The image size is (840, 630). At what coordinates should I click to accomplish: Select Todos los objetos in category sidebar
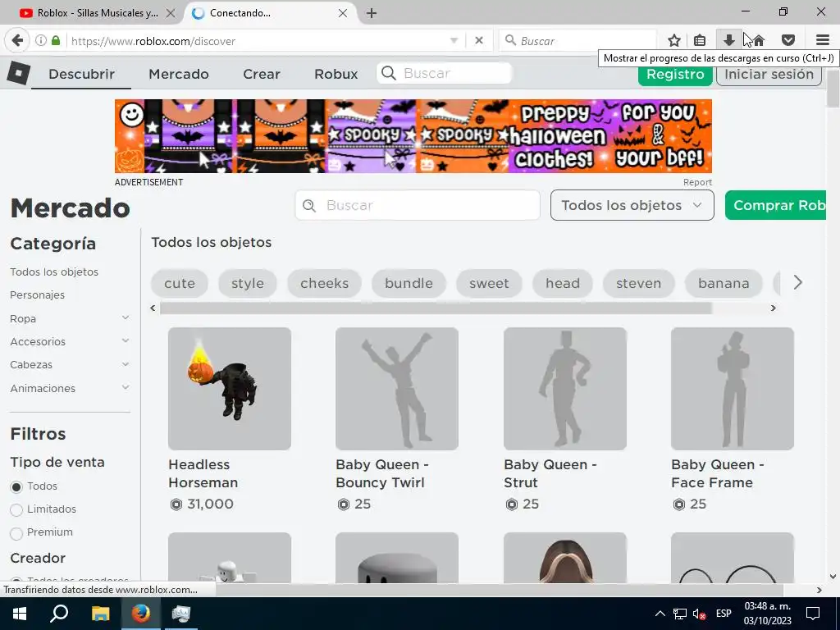tap(54, 272)
